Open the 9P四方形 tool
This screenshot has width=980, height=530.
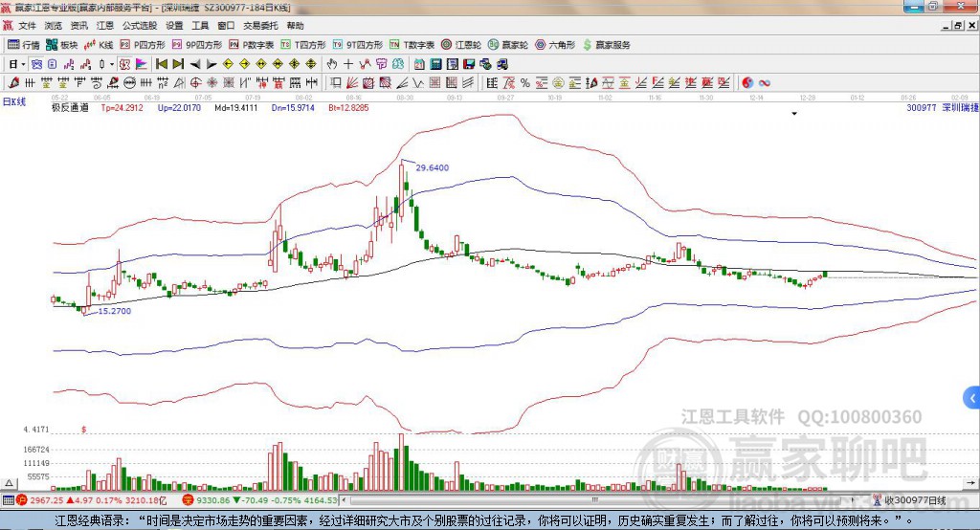point(197,45)
